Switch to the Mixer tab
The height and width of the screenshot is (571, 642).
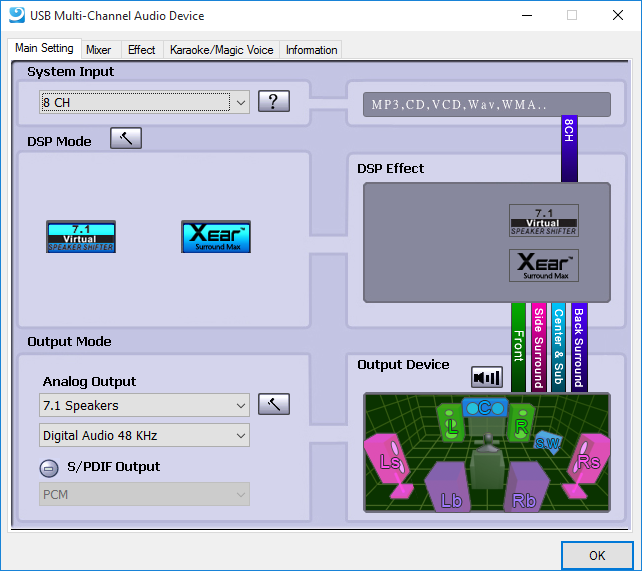[98, 49]
